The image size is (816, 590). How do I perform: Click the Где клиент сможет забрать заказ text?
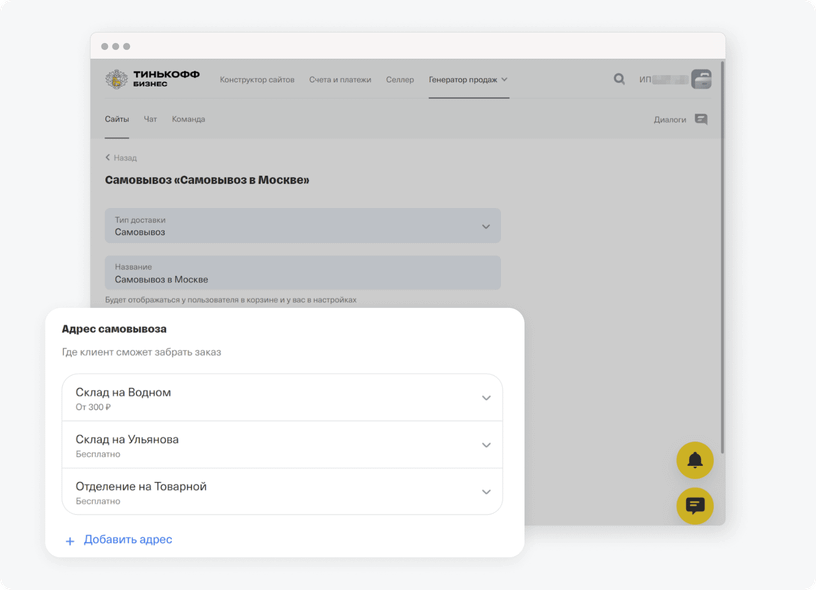click(142, 352)
